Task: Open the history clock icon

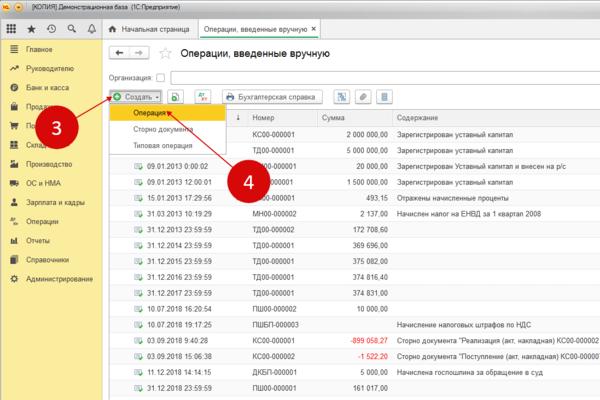Action: [x=51, y=29]
